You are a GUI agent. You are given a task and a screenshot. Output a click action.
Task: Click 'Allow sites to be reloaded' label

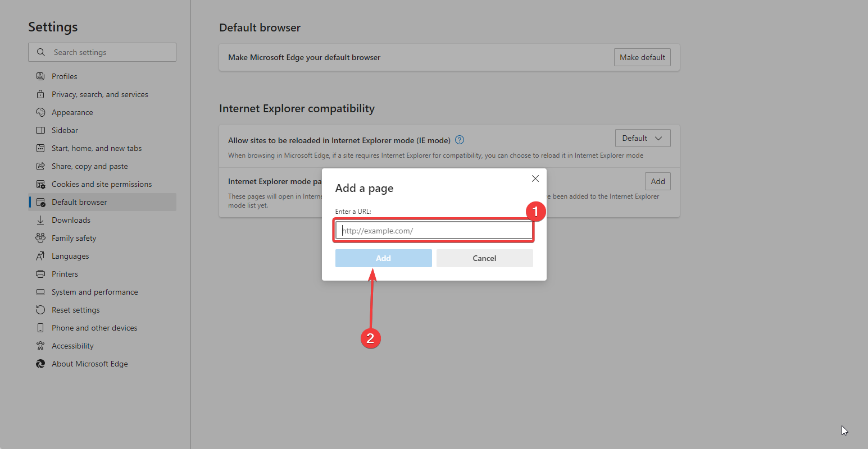point(339,140)
